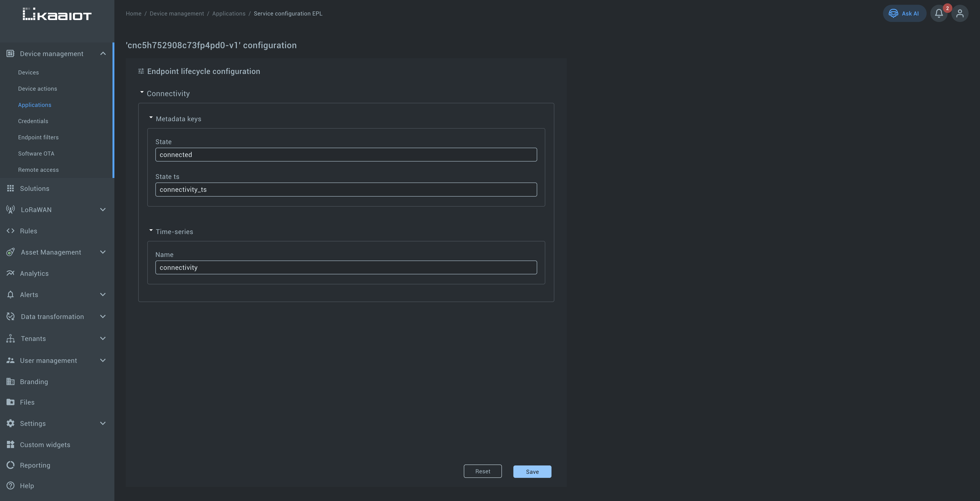Image resolution: width=980 pixels, height=501 pixels.
Task: Save the configuration
Action: [x=532, y=472]
